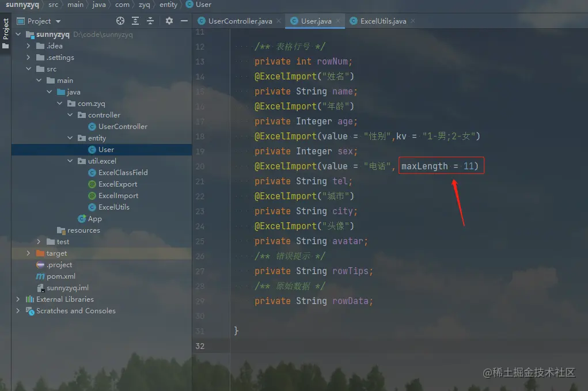Click the Locate/Select Opened File target icon
This screenshot has width=588, height=391.
[120, 21]
